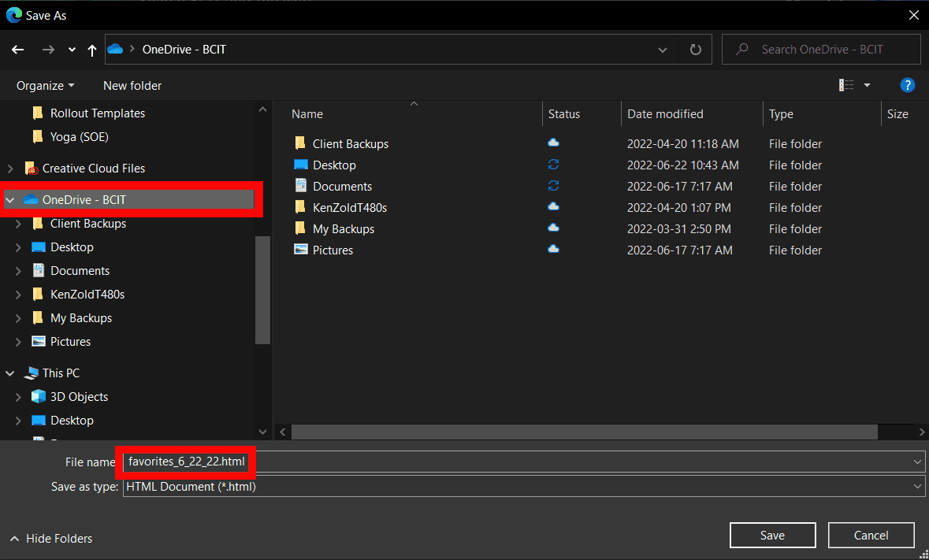Click the My Backups folder icon in file list
Viewport: 929px width, 560px height.
point(300,228)
